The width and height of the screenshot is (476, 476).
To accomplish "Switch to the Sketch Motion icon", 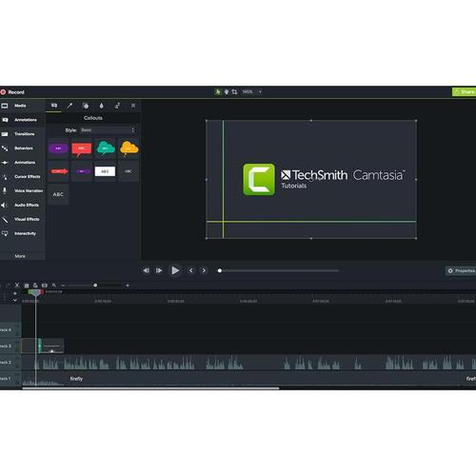I will point(117,106).
